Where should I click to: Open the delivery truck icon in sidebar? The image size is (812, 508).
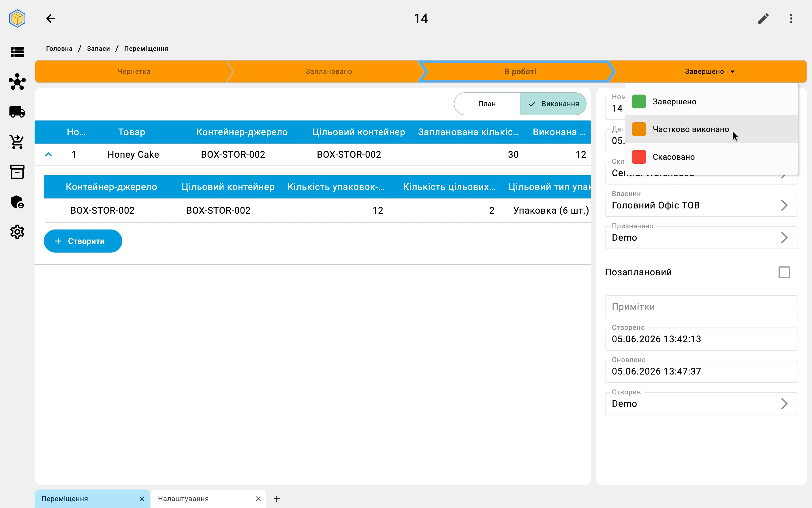(17, 112)
